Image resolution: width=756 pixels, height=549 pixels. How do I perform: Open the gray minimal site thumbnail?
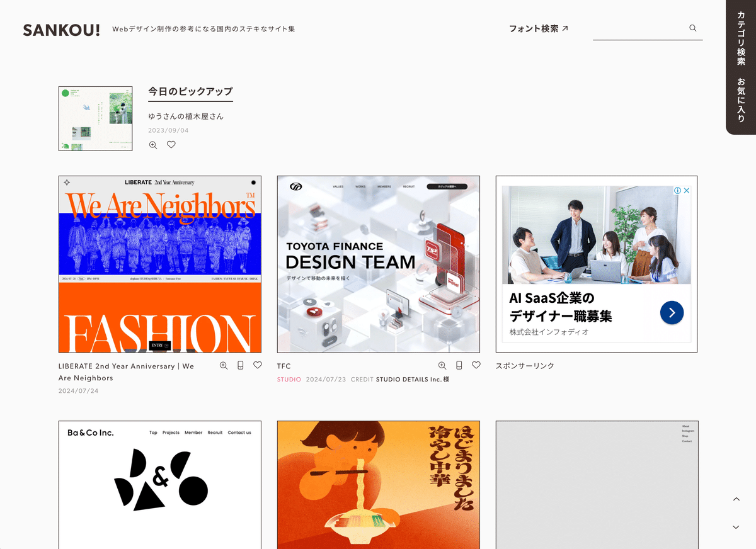(x=597, y=485)
